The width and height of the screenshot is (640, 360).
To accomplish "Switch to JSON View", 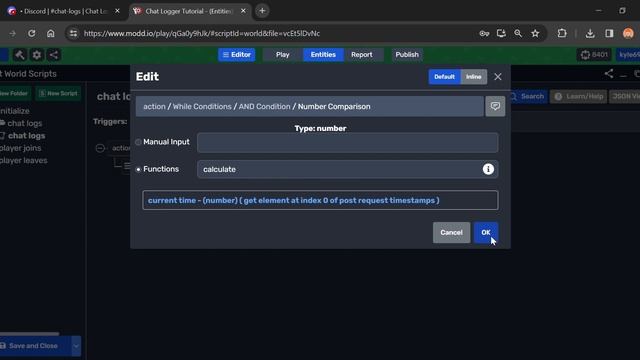I will 625,96.
